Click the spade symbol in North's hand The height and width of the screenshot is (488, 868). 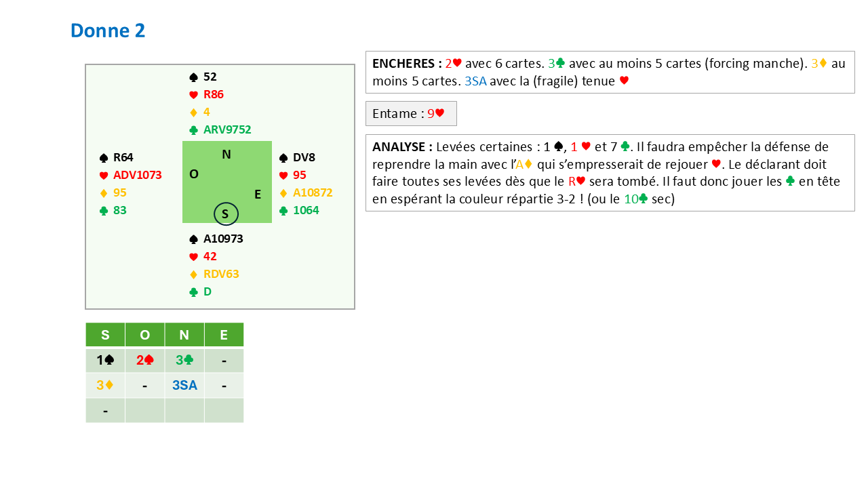[193, 77]
